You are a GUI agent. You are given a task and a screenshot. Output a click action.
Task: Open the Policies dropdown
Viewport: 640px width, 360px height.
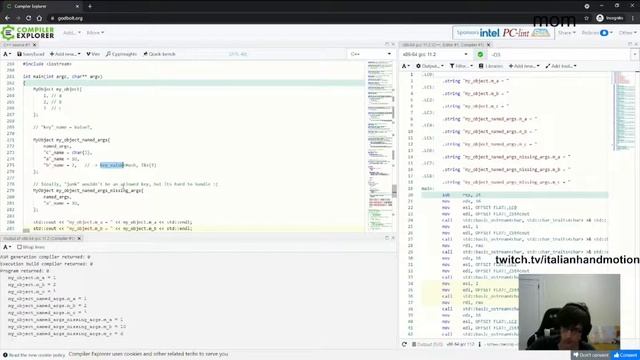coord(597,33)
